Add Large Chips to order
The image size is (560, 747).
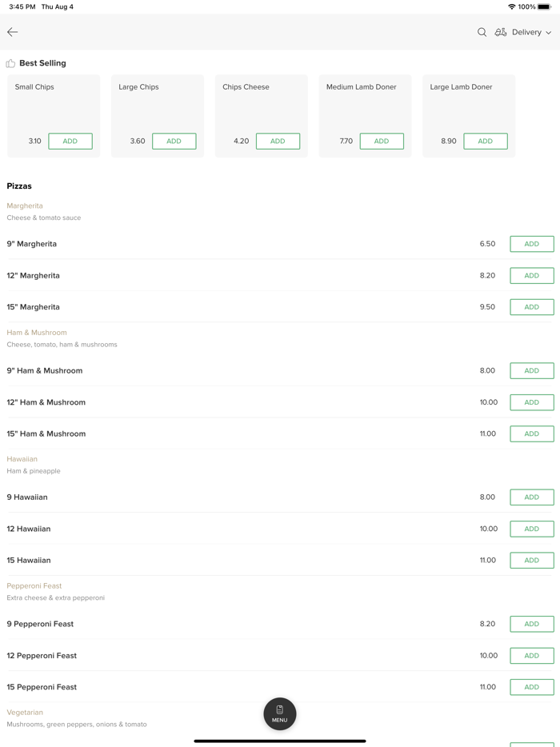[x=174, y=141]
